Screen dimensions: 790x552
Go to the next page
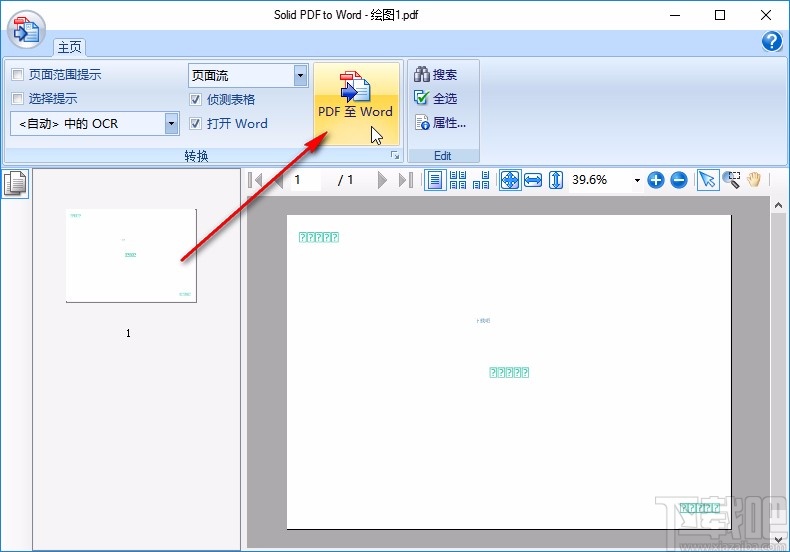382,180
